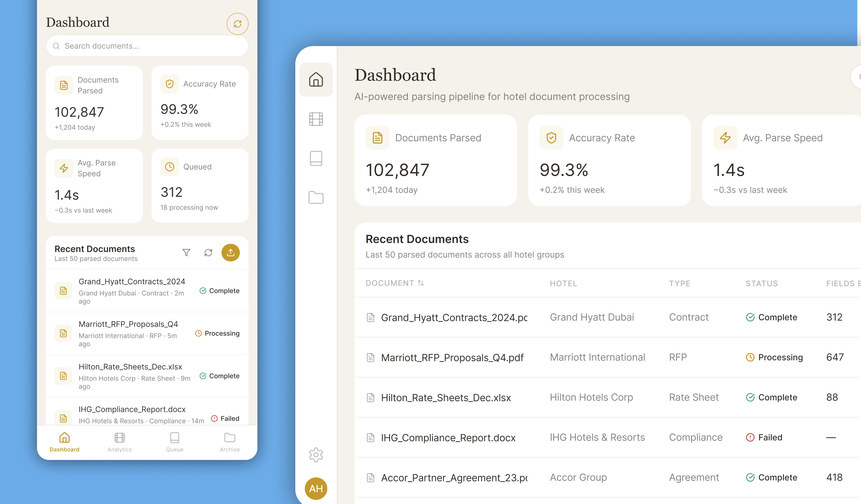
Task: Open Settings gear in the desktop sidebar
Action: click(316, 455)
